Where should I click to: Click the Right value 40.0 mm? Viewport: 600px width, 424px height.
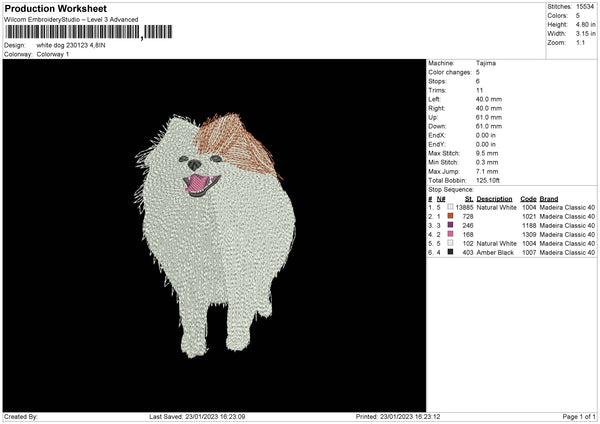(x=489, y=108)
